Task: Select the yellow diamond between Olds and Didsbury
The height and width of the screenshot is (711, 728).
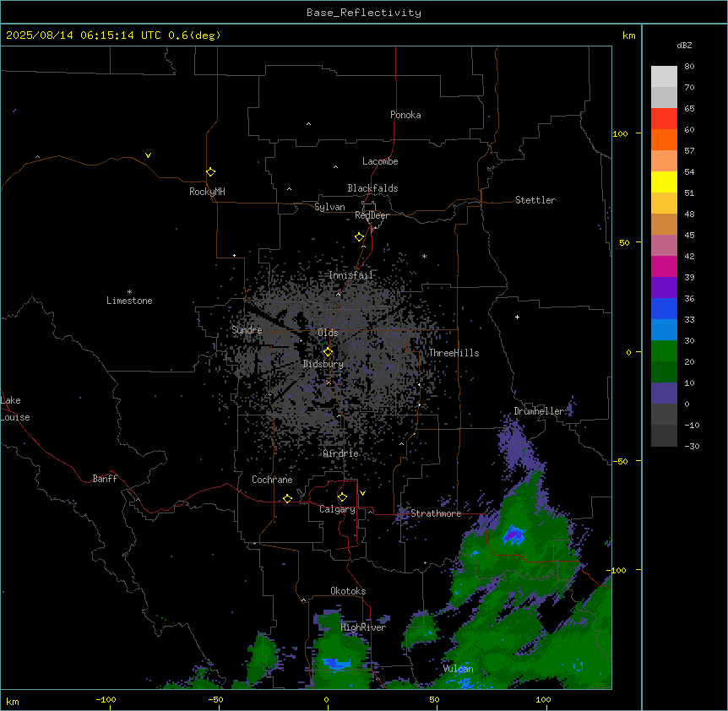Action: click(328, 352)
